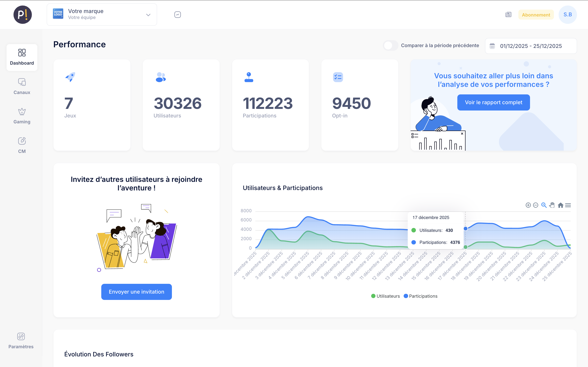The width and height of the screenshot is (588, 367).
Task: Open the S.B profile avatar menu
Action: coord(568,14)
